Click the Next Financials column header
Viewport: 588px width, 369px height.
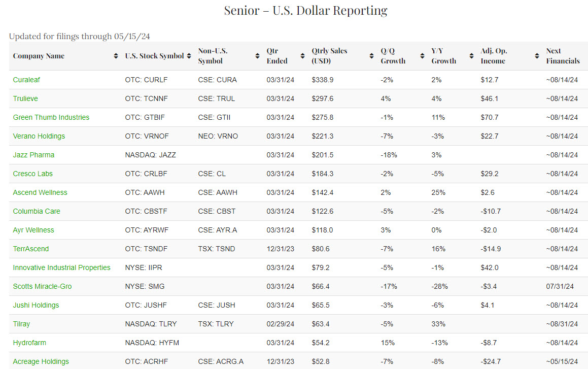point(562,56)
